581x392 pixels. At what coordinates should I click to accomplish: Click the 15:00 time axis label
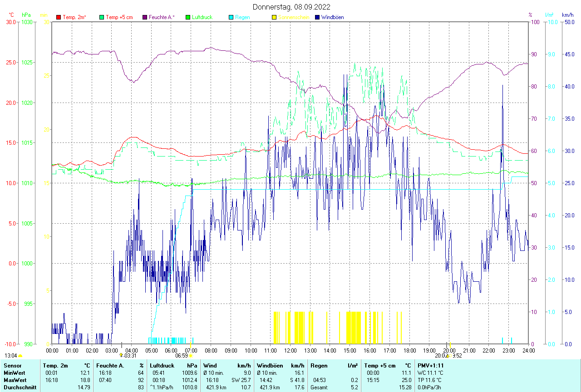pos(350,350)
